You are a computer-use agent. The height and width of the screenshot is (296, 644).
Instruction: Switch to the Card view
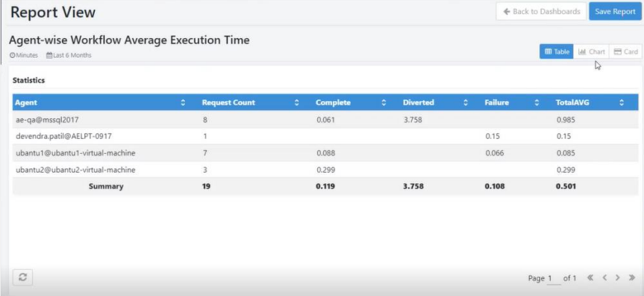[x=625, y=52]
